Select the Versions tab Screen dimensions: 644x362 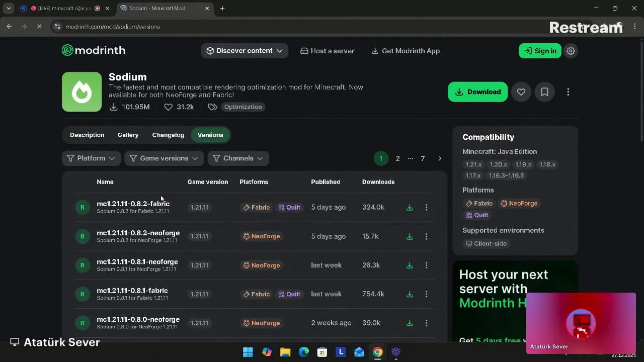[x=210, y=135]
